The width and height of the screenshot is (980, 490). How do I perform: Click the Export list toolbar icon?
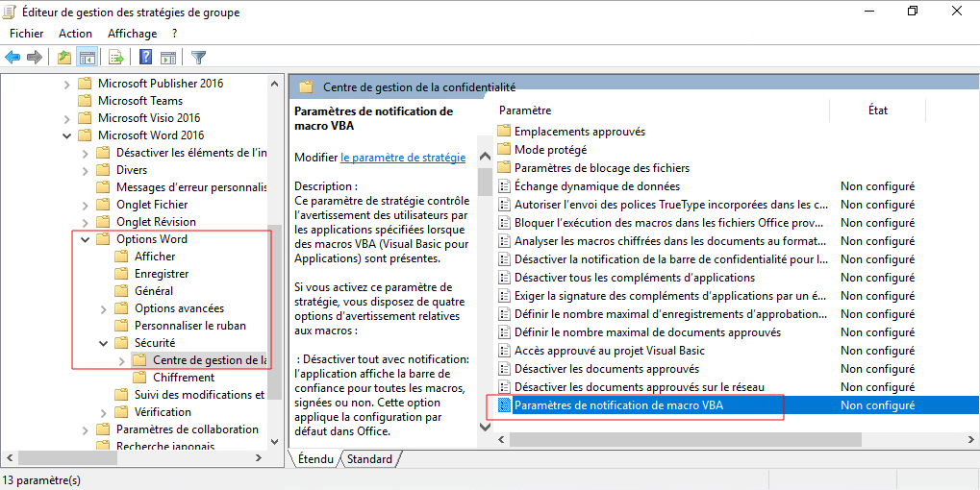point(116,58)
